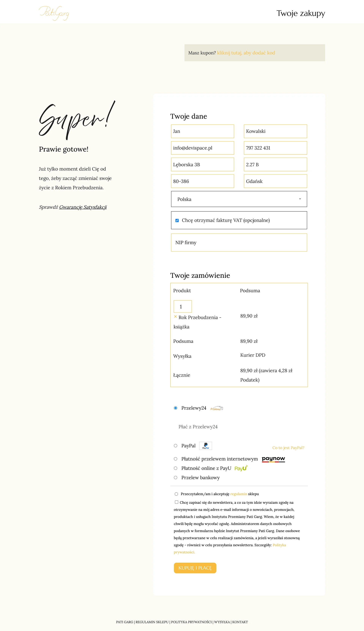
Task: Open the Polska country dropdown
Action: coord(239,199)
